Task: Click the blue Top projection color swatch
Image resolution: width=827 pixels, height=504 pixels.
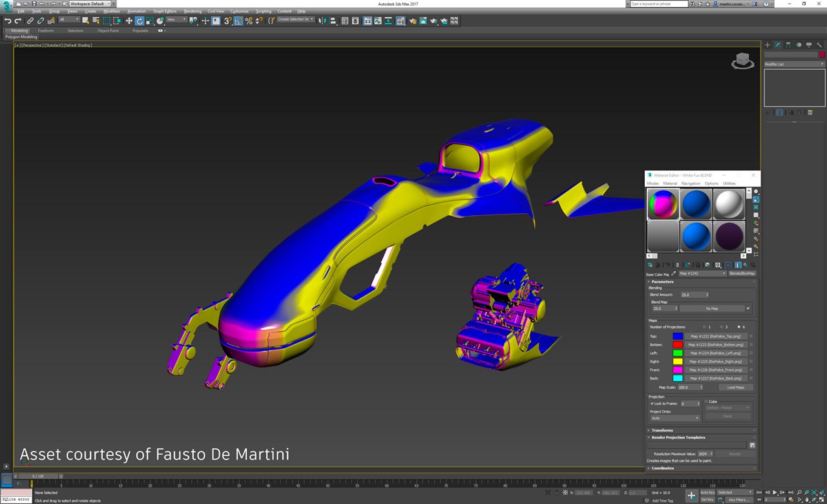Action: [x=678, y=336]
